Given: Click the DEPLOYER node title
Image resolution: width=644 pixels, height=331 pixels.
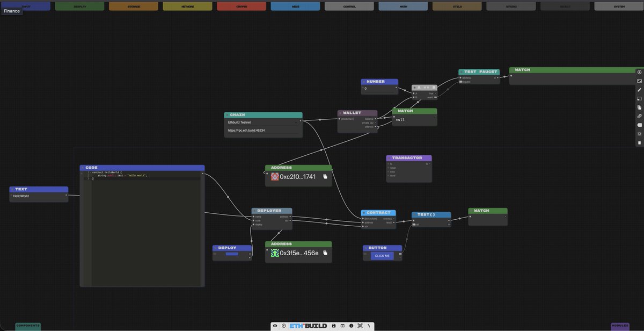Looking at the screenshot, I should point(270,211).
